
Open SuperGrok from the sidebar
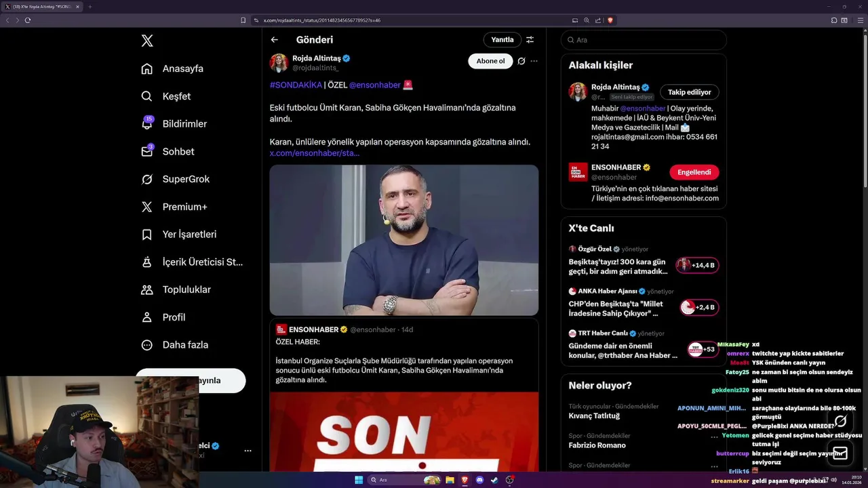[175, 179]
